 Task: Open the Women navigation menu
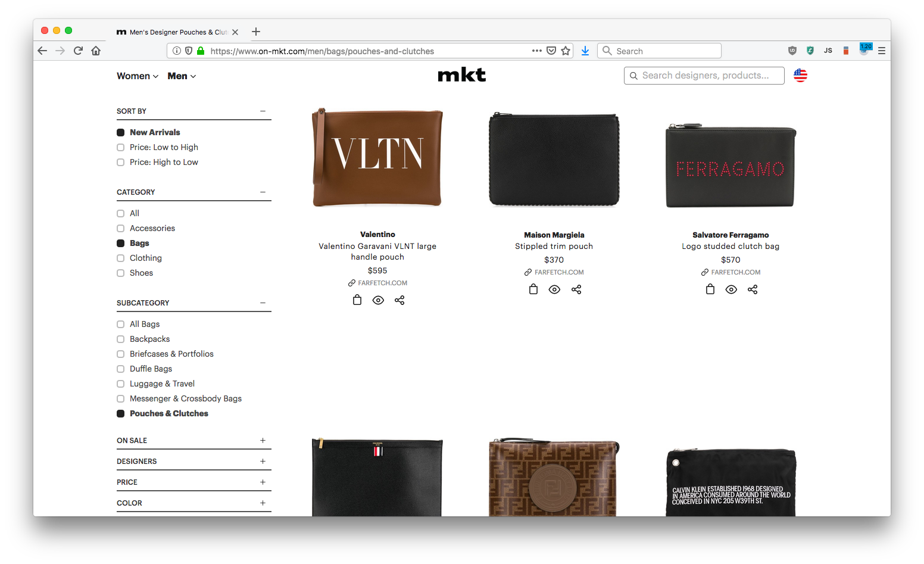click(x=138, y=76)
